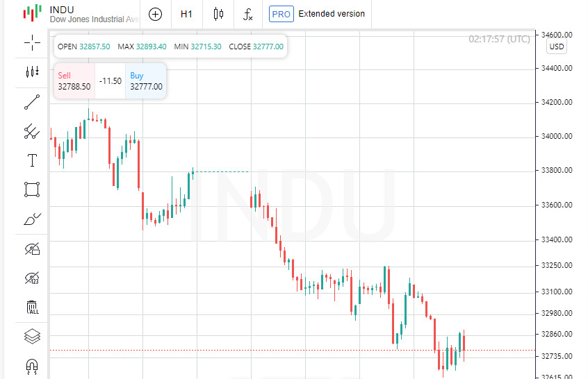Viewport: 588px width, 379px height.
Task: Select the trend line drawing tool
Action: [x=32, y=102]
